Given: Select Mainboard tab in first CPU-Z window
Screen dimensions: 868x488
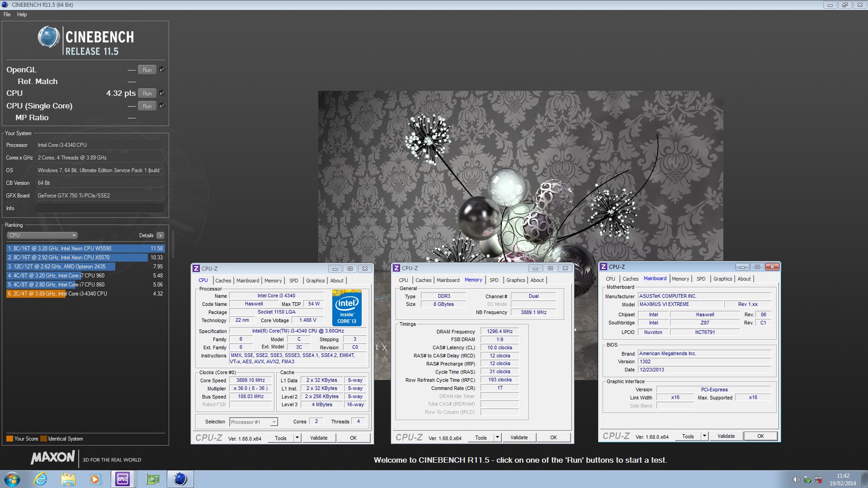Looking at the screenshot, I should tap(248, 281).
